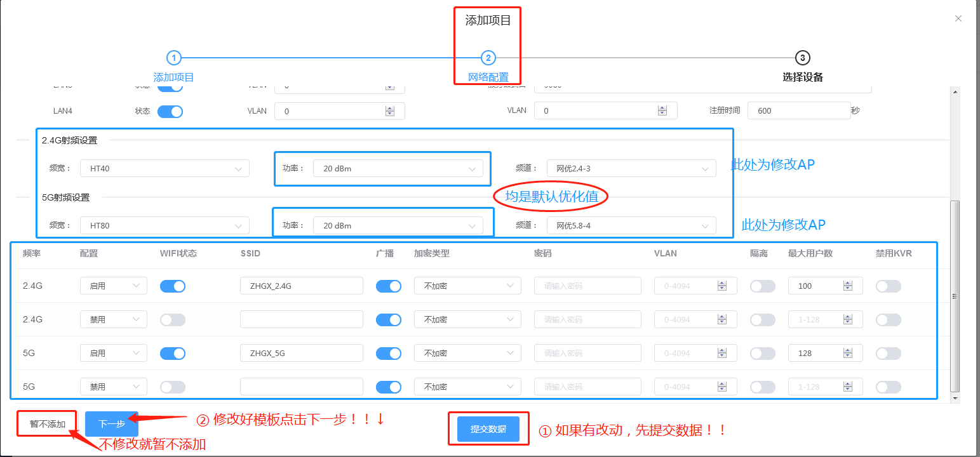The height and width of the screenshot is (457, 980).
Task: Open 2.4G 频宽 HT40 dropdown
Action: tap(164, 169)
